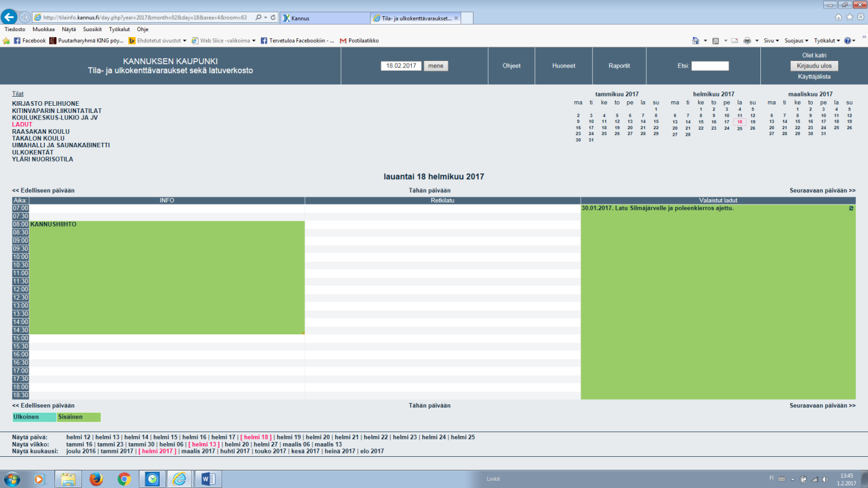Switch to Internet Explorer in the taskbar
This screenshot has height=488, width=868.
[x=180, y=479]
